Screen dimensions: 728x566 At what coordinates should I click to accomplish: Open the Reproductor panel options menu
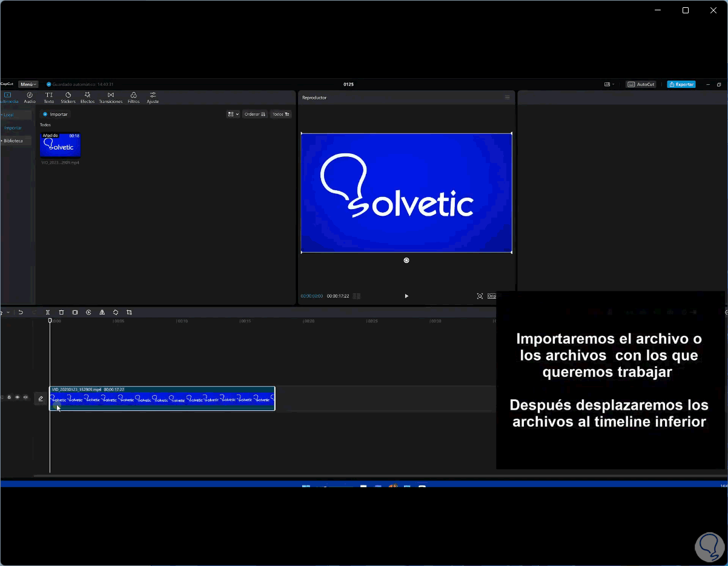508,97
